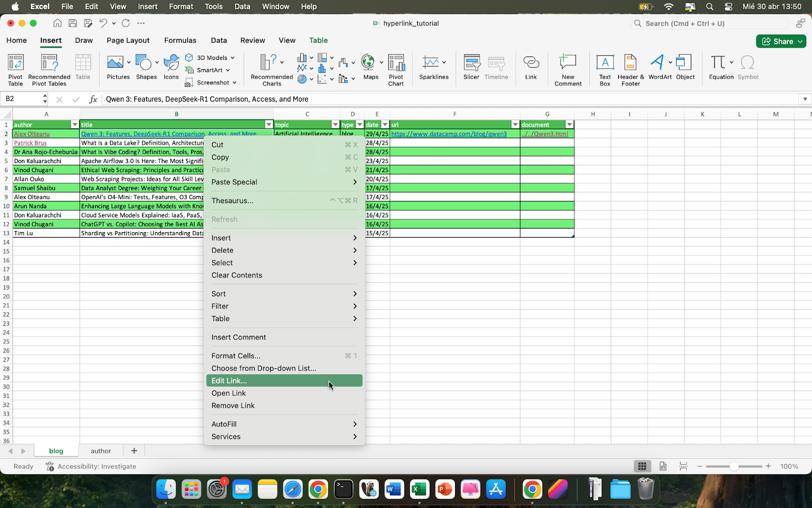812x508 pixels.
Task: Undo the last action
Action: click(103, 23)
